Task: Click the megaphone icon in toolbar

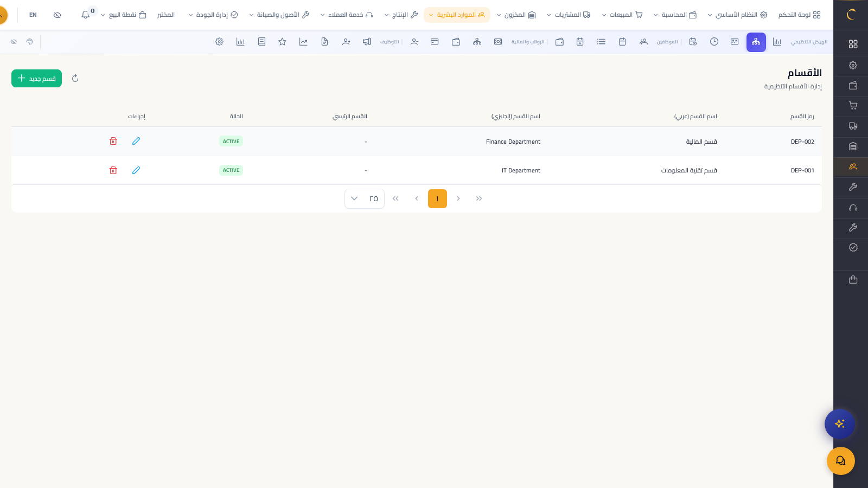Action: point(367,42)
